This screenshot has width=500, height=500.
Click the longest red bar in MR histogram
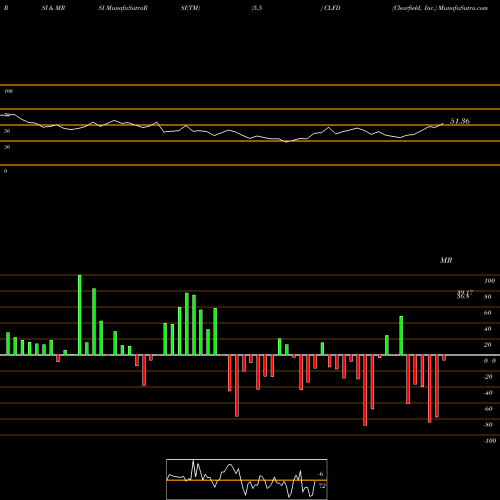[365, 390]
